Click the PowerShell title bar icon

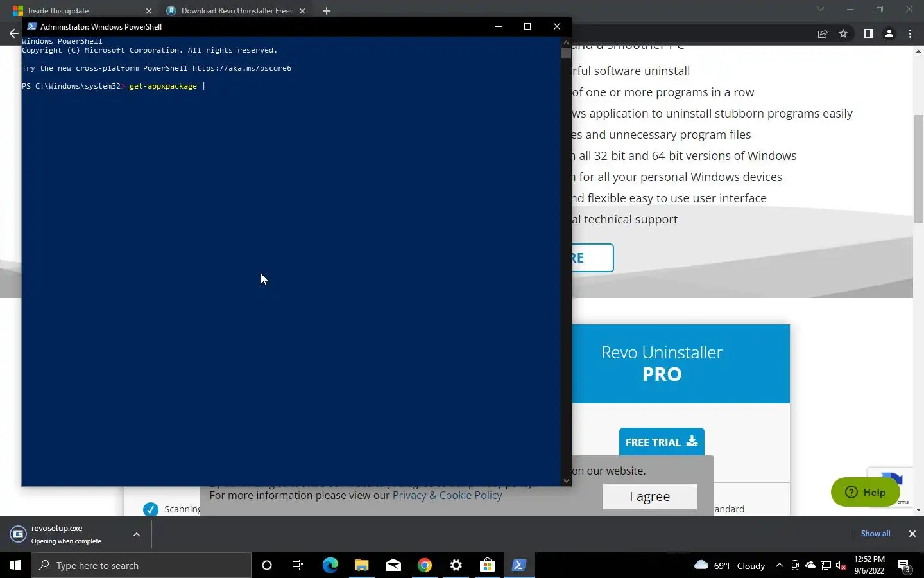(x=31, y=26)
